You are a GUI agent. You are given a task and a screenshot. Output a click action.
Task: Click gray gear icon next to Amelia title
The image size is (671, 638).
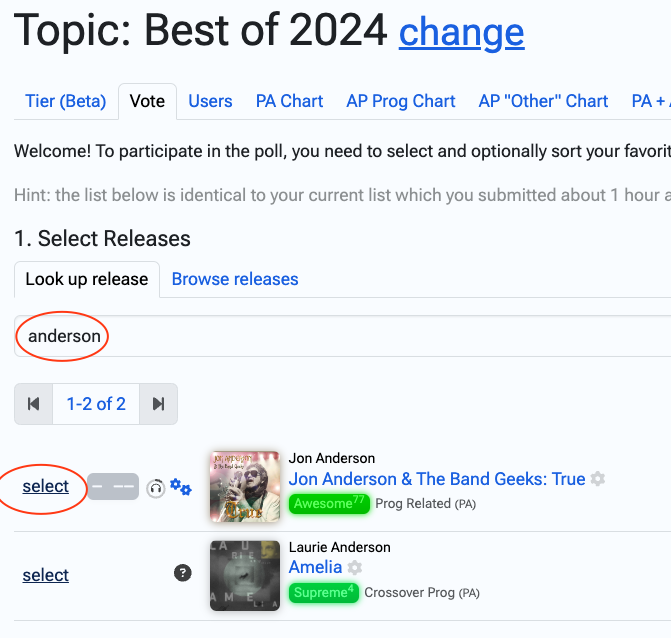point(354,567)
